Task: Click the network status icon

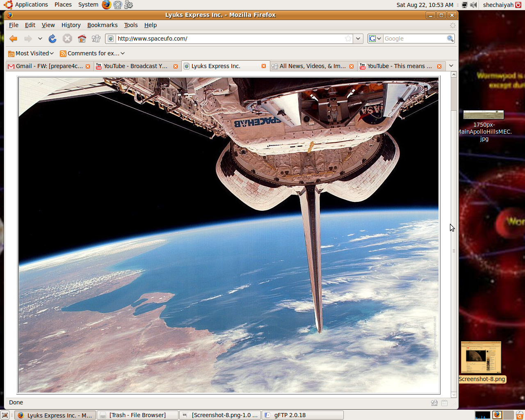Action: point(465,5)
